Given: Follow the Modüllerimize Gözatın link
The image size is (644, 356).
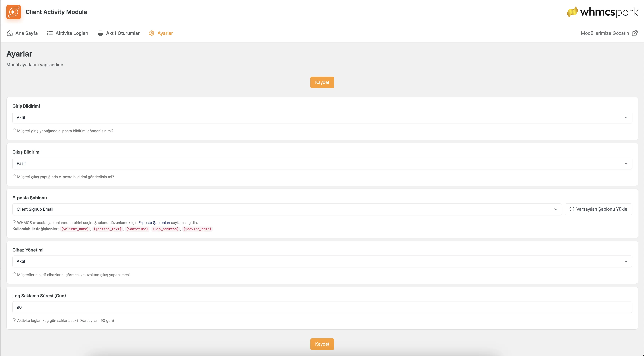Looking at the screenshot, I should [x=609, y=33].
